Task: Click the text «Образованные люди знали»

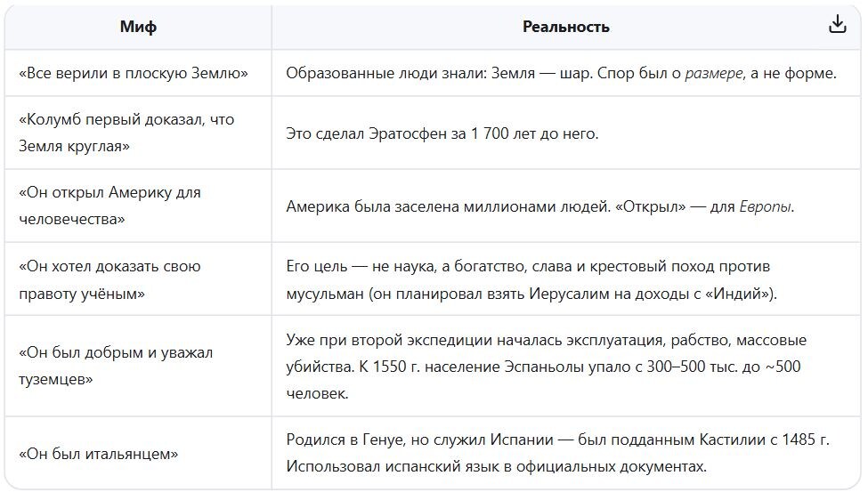Action: tap(385, 73)
